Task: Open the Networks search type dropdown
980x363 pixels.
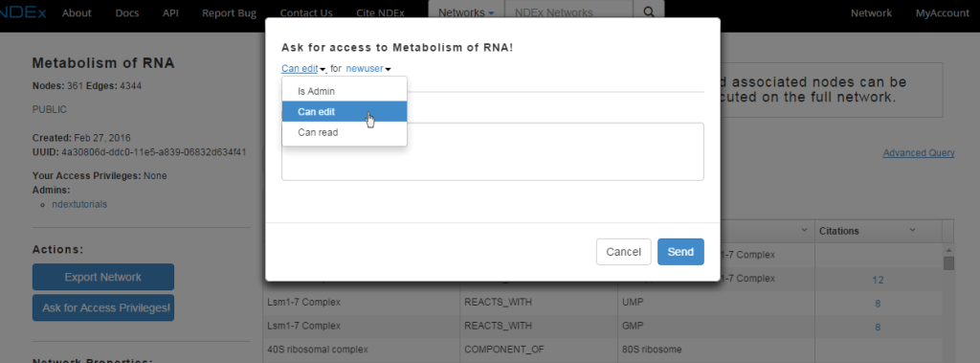Action: pyautogui.click(x=466, y=12)
